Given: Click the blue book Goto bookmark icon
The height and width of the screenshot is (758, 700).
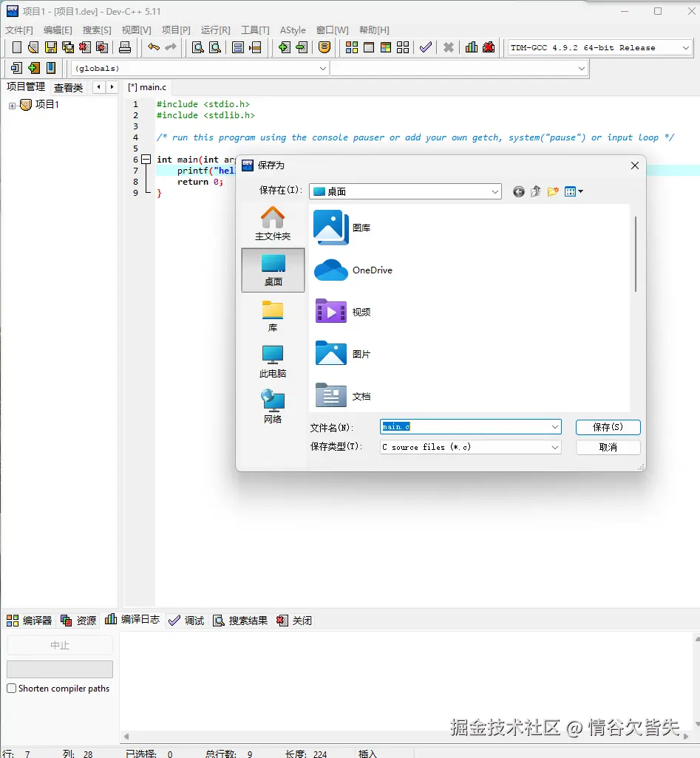Looking at the screenshot, I should pos(51,68).
